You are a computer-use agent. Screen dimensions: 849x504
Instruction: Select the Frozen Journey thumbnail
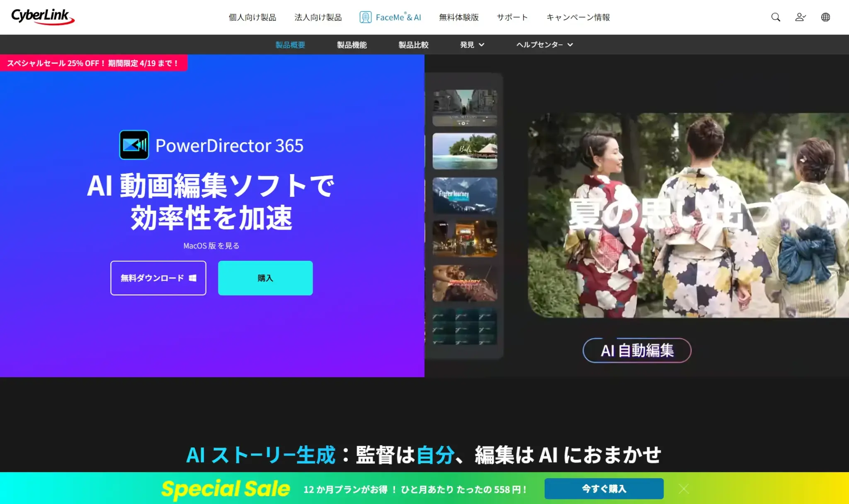click(x=465, y=196)
